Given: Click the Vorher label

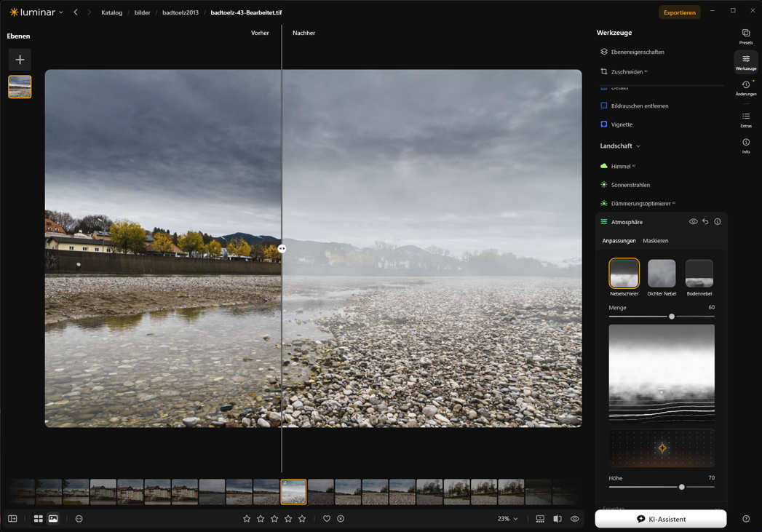Looking at the screenshot, I should tap(260, 33).
